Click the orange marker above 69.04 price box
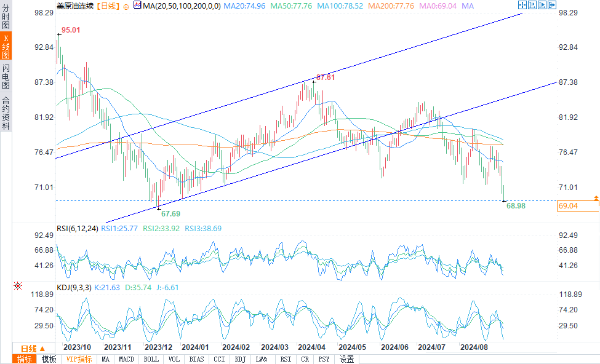The height and width of the screenshot is (364, 600). tap(596, 197)
